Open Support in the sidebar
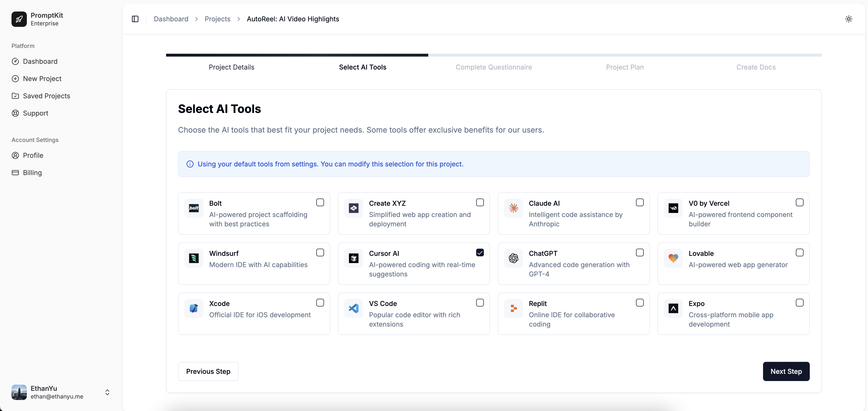 (x=61, y=113)
